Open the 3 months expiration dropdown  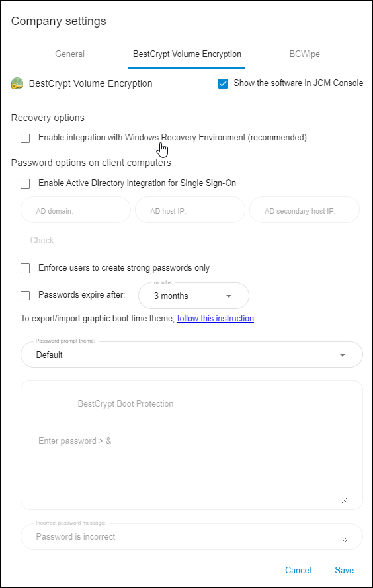(194, 296)
